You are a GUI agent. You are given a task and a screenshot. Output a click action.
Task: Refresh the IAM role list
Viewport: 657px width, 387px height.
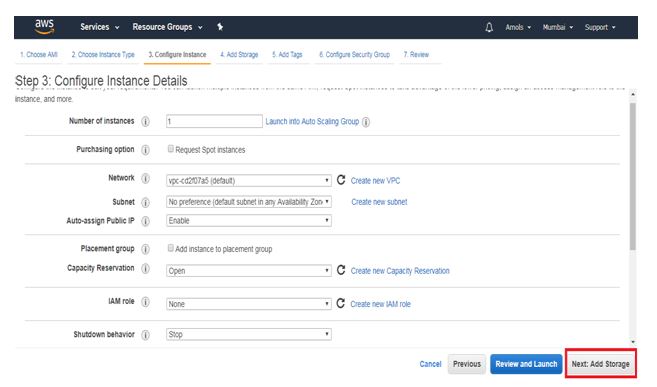pyautogui.click(x=341, y=303)
